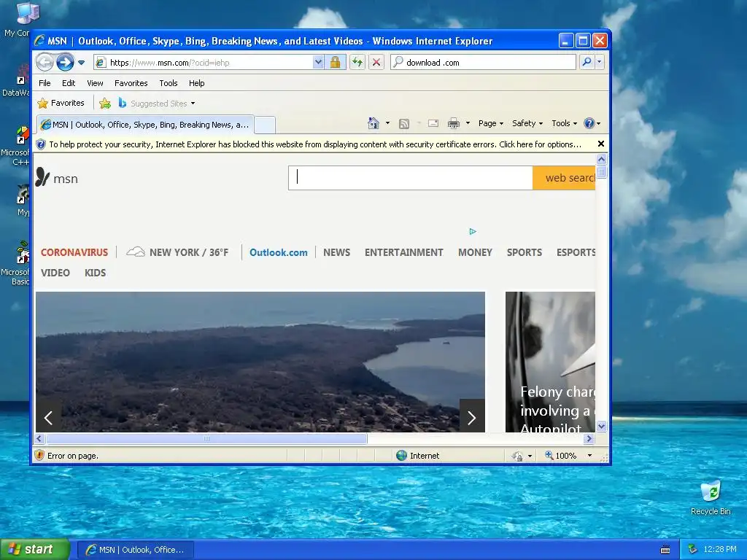This screenshot has height=560, width=747.
Task: Open the SPORTS section link
Action: (x=525, y=252)
